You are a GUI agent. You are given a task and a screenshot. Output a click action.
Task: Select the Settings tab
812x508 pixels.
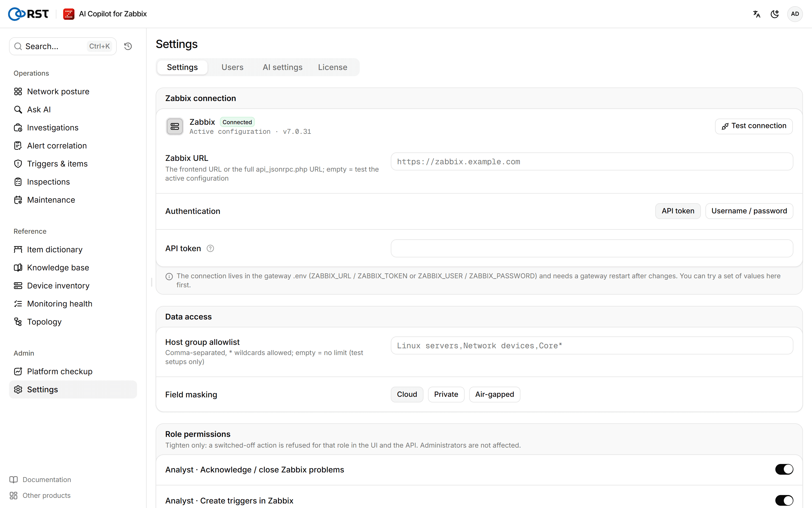coord(182,67)
